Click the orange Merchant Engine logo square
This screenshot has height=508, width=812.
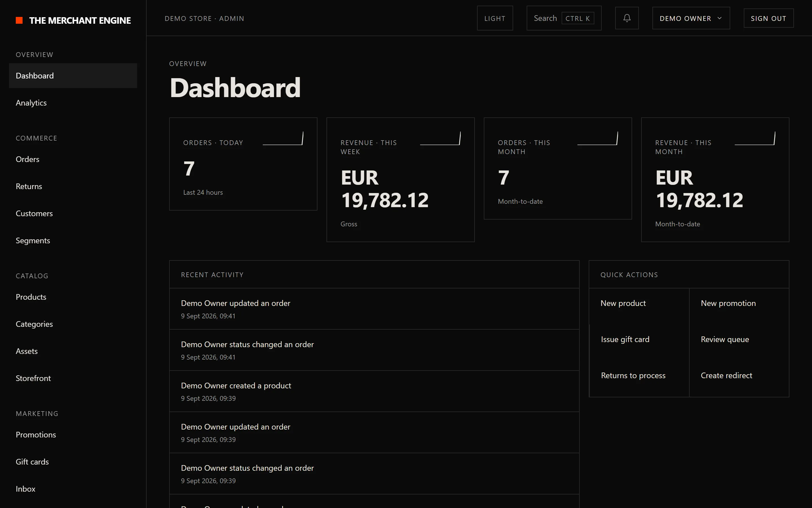(19, 21)
